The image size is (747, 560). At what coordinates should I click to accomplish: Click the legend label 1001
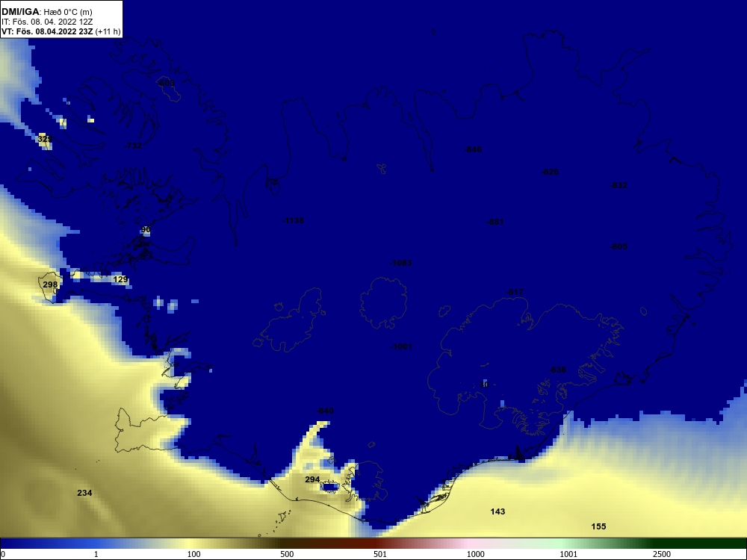point(568,554)
